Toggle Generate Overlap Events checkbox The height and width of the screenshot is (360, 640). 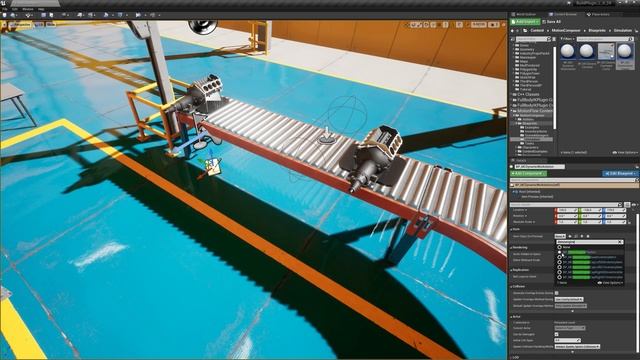tap(556, 293)
